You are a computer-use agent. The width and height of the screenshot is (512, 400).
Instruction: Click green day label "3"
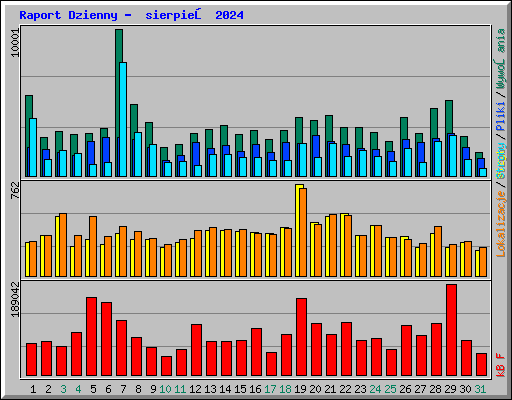pyautogui.click(x=63, y=389)
